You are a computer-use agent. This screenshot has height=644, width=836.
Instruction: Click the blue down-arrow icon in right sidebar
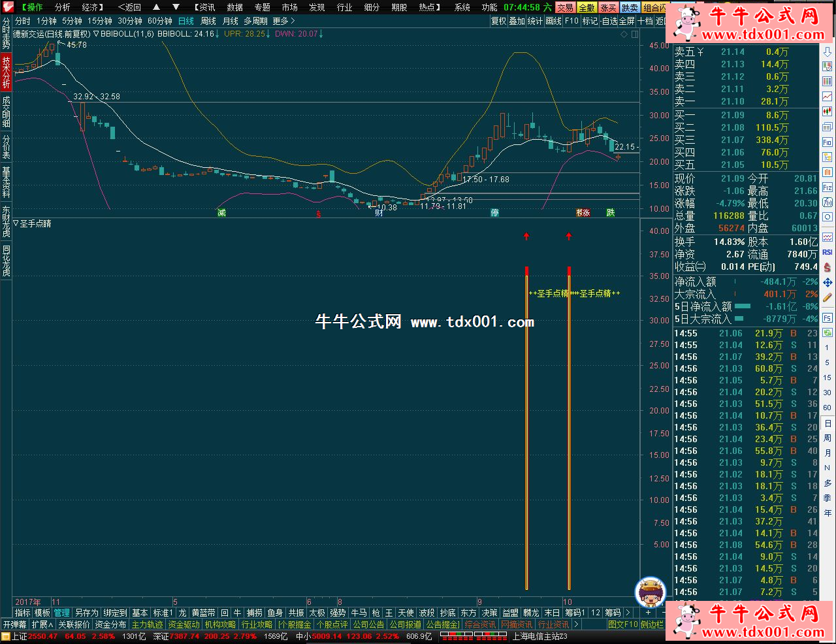(x=828, y=52)
